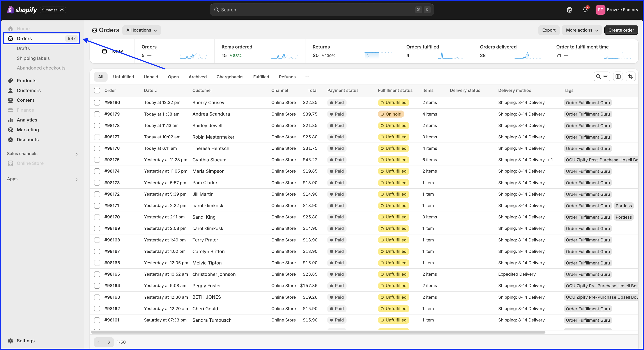Click the previous page arrow
Image resolution: width=644 pixels, height=350 pixels.
click(x=99, y=342)
